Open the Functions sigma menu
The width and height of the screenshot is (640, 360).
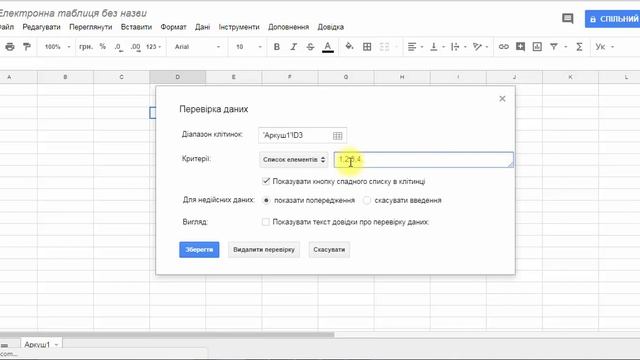point(579,47)
